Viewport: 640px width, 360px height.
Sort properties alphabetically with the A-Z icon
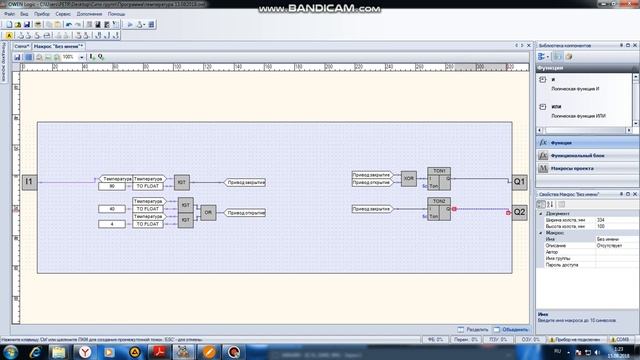point(550,204)
